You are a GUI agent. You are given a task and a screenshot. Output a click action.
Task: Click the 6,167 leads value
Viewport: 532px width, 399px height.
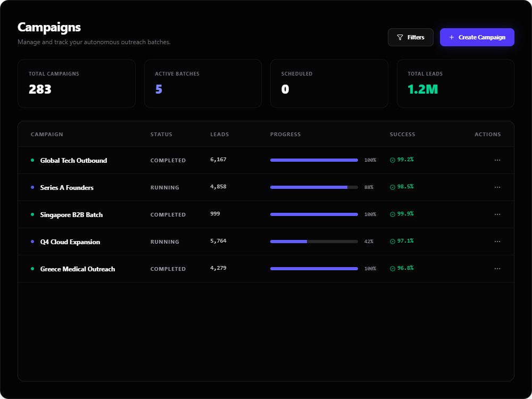pos(218,160)
